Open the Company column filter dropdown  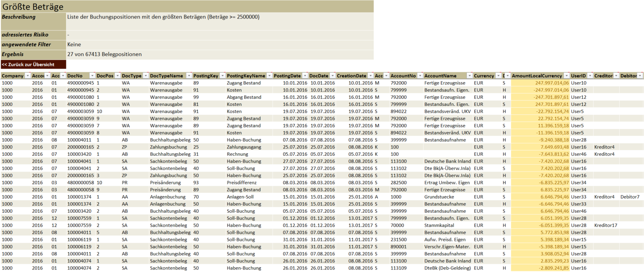click(27, 76)
